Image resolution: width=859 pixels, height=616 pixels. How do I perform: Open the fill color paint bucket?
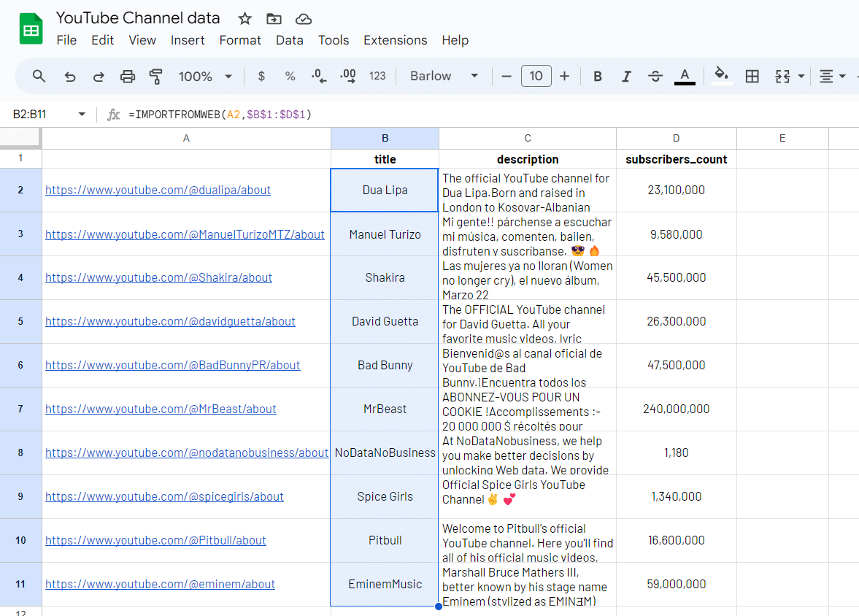point(721,74)
